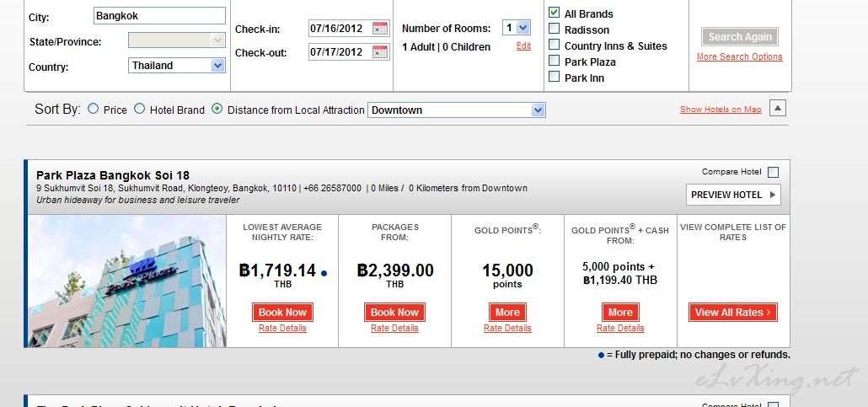
Task: Click the 15,000 points value
Action: [507, 270]
